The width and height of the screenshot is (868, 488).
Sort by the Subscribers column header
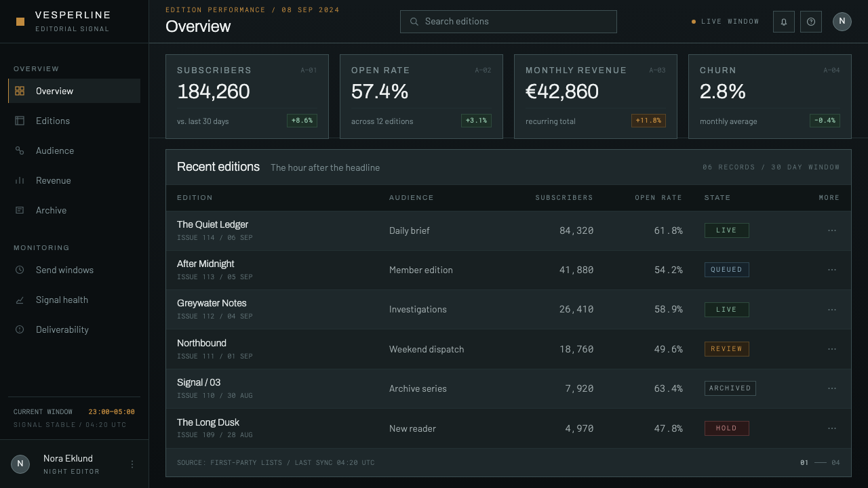point(564,198)
